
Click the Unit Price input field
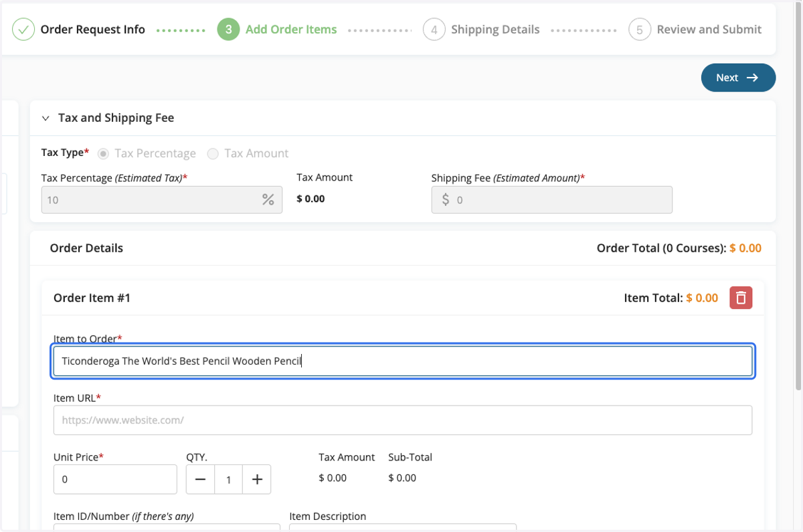(115, 479)
